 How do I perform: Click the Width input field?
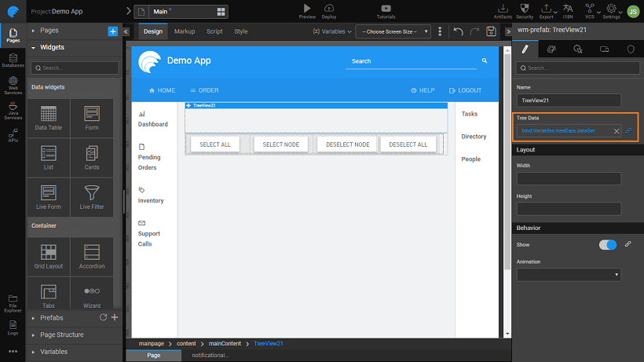(x=569, y=179)
